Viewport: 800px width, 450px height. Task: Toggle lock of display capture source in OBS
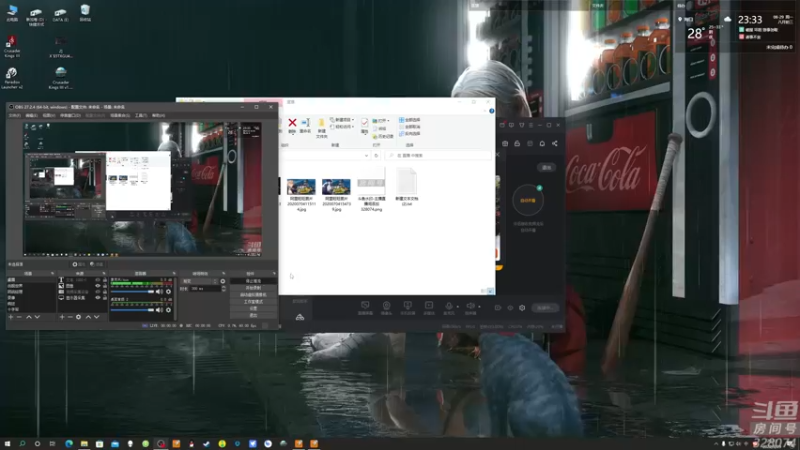tap(105, 297)
